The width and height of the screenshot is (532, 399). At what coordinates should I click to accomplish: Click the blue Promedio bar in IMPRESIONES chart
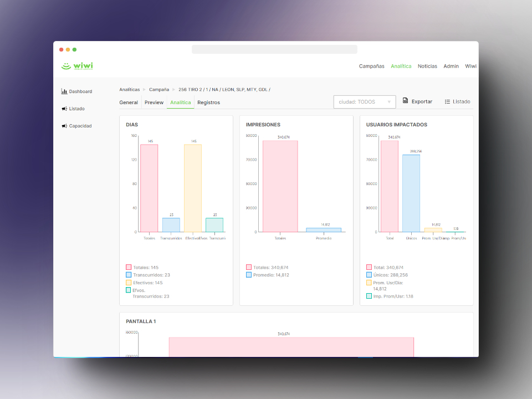(x=324, y=230)
